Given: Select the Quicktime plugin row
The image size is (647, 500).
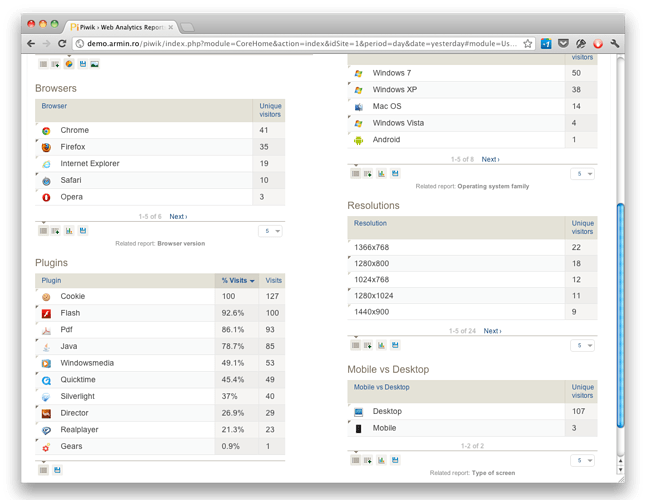Looking at the screenshot, I should (160, 380).
